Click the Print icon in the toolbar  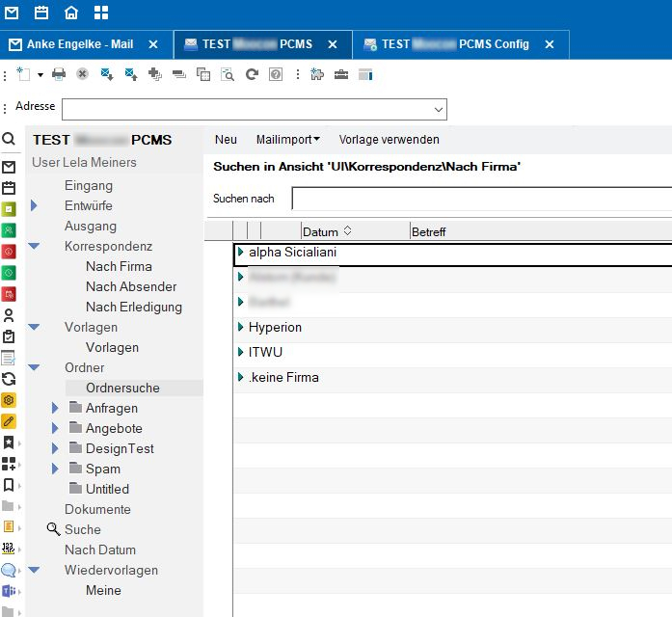(x=59, y=74)
